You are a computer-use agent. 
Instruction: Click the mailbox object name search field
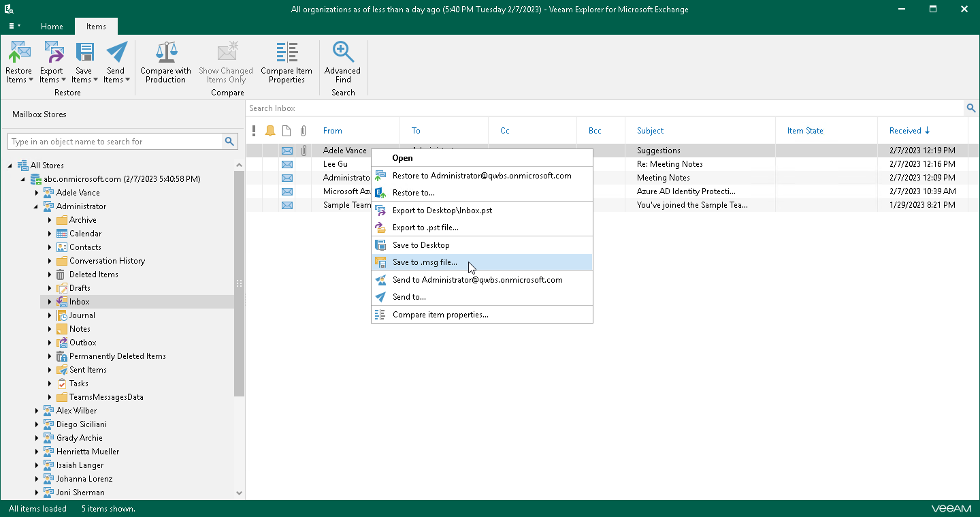click(116, 142)
